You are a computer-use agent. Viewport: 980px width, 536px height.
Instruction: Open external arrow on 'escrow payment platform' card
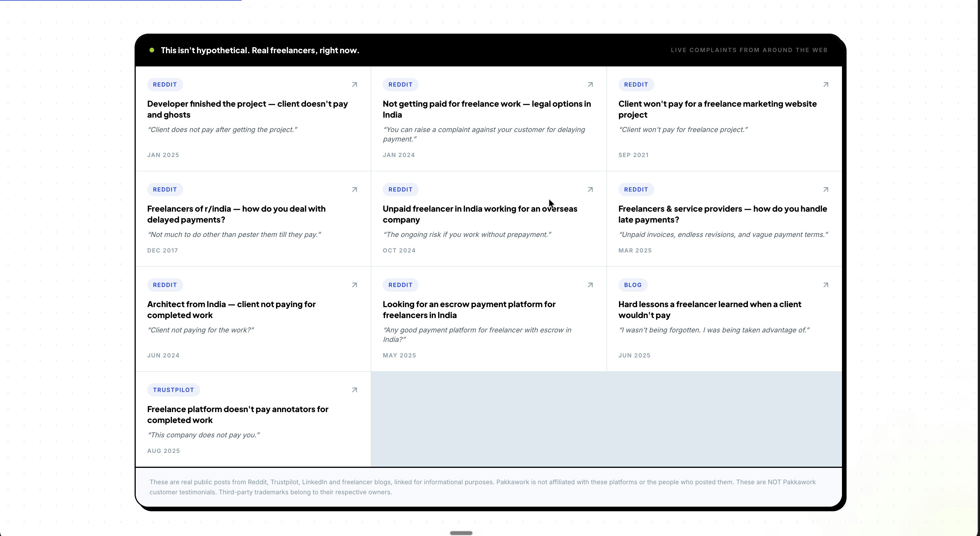[x=590, y=285]
